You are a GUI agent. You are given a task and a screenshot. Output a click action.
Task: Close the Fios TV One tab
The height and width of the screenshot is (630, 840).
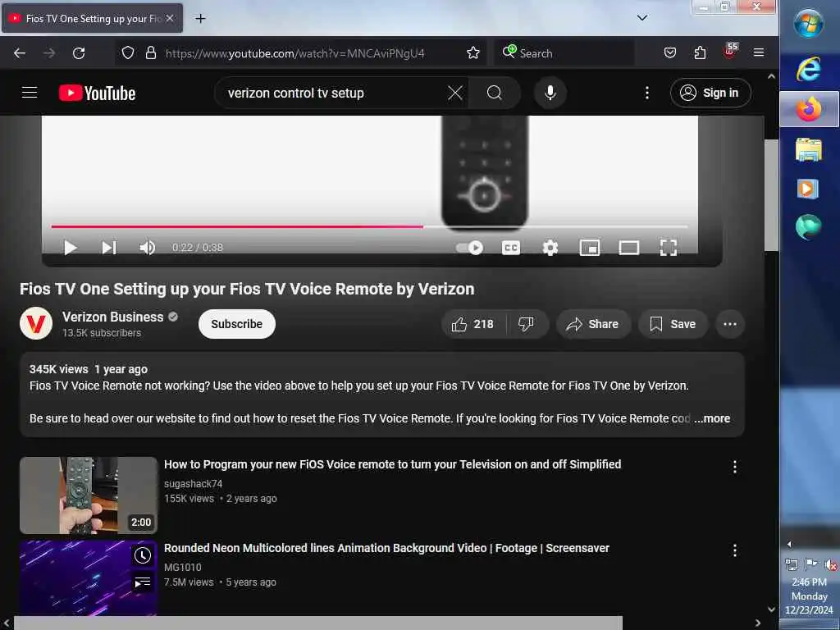point(169,19)
